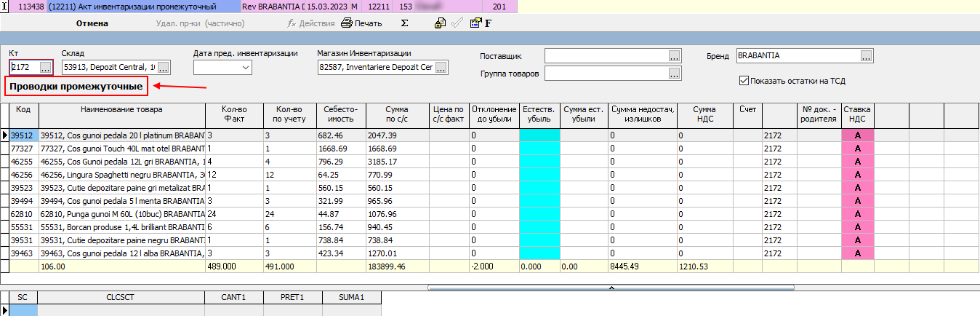Click the Действия label

pos(318,23)
